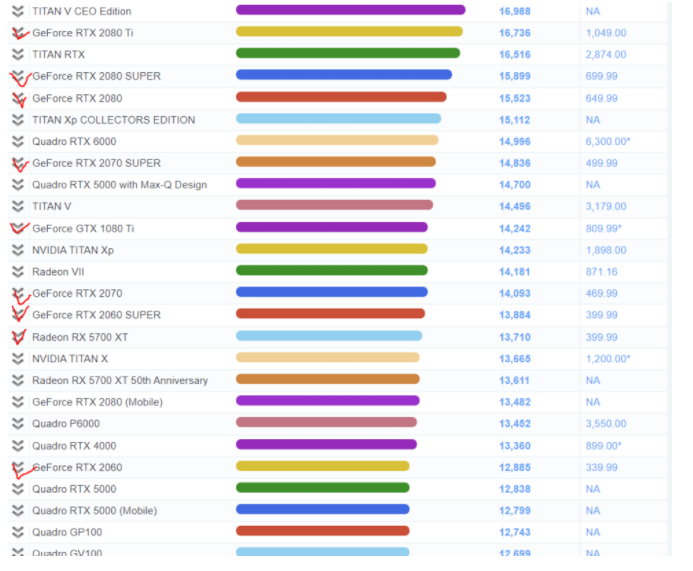Expand NVIDIA TITAN Xp row chevron
This screenshot has width=693, height=571.
click(18, 250)
